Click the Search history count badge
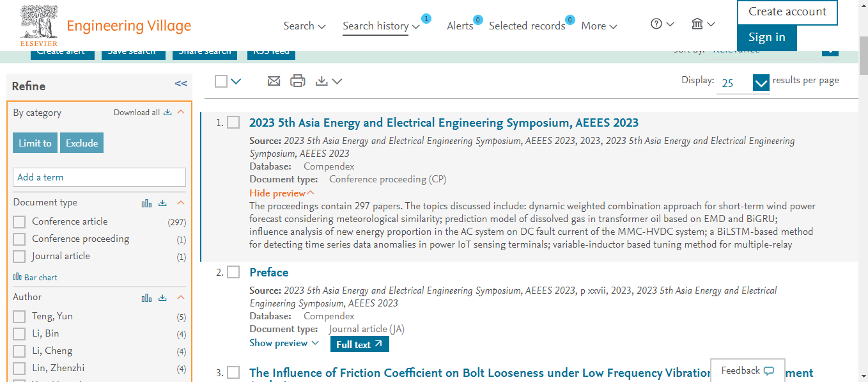868x382 pixels. point(426,19)
